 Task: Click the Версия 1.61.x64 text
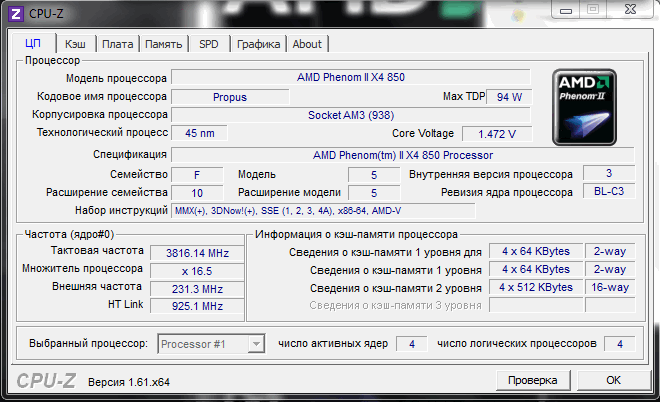(x=129, y=382)
